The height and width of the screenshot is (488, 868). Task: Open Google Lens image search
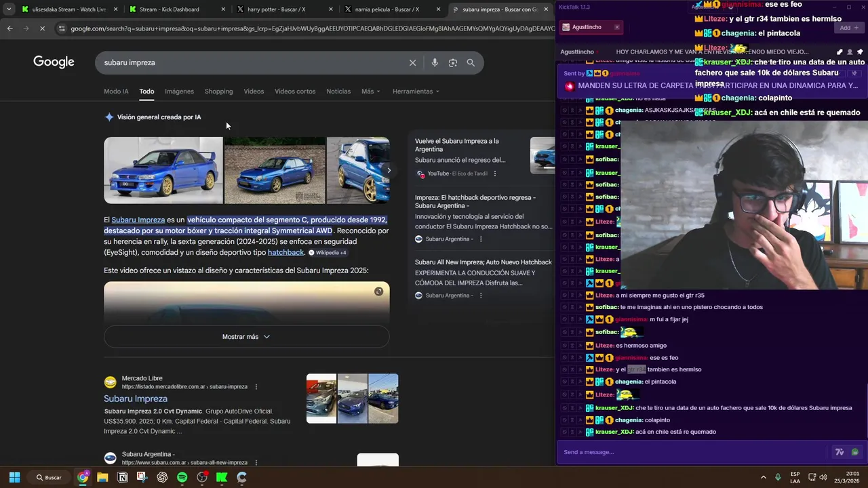pyautogui.click(x=452, y=62)
